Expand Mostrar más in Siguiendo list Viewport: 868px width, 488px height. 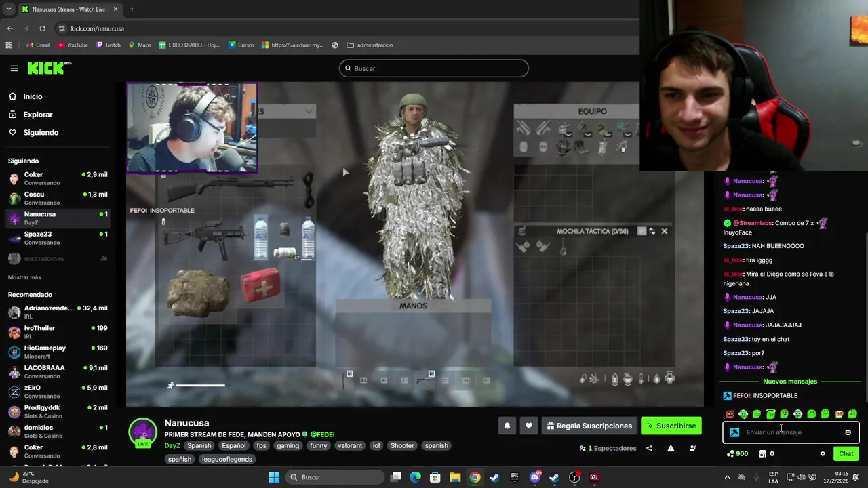(x=24, y=277)
